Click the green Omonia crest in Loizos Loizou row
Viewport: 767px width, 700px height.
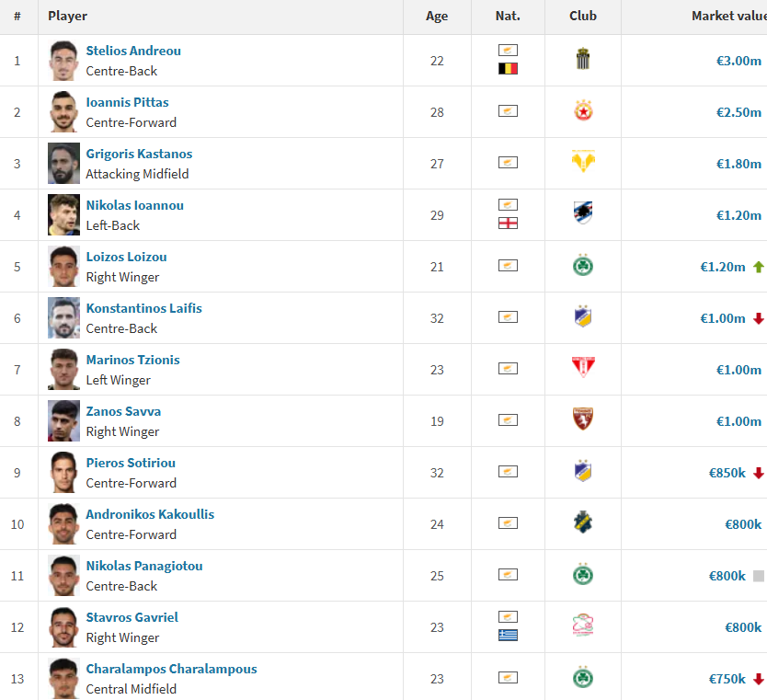pos(583,265)
